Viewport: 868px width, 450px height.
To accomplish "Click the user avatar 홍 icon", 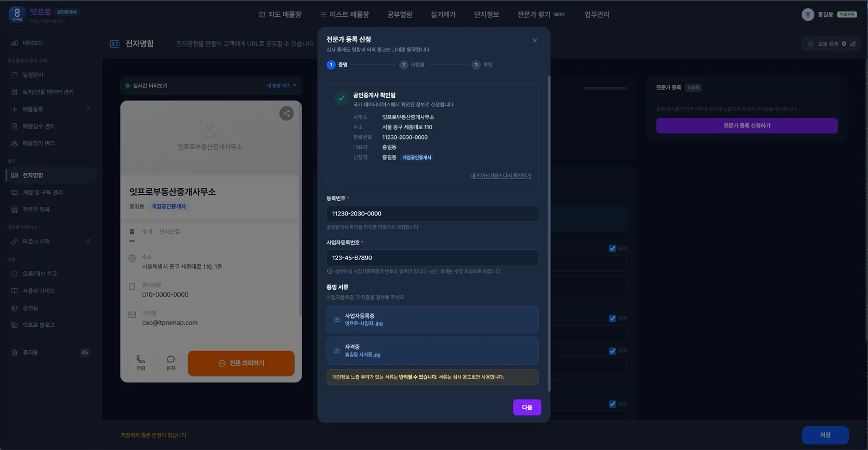I will pos(808,15).
